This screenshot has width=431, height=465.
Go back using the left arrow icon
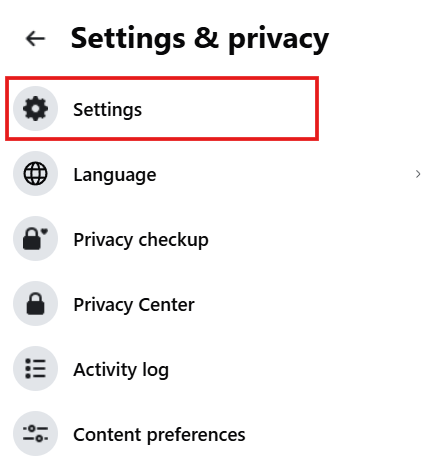coord(35,39)
